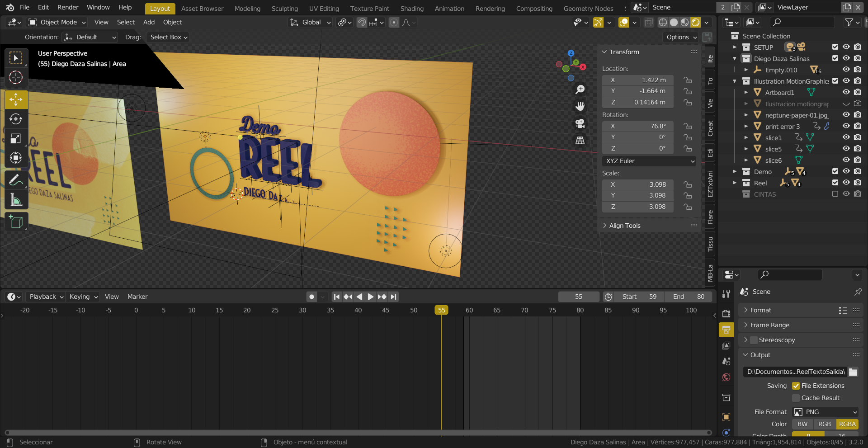Click the Options button
Image resolution: width=868 pixels, height=448 pixels.
(x=681, y=37)
